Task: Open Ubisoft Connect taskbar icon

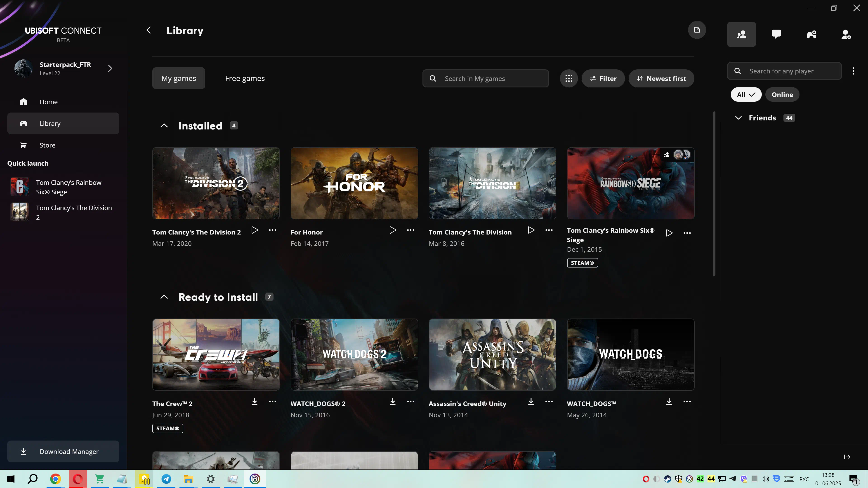Action: (255, 479)
